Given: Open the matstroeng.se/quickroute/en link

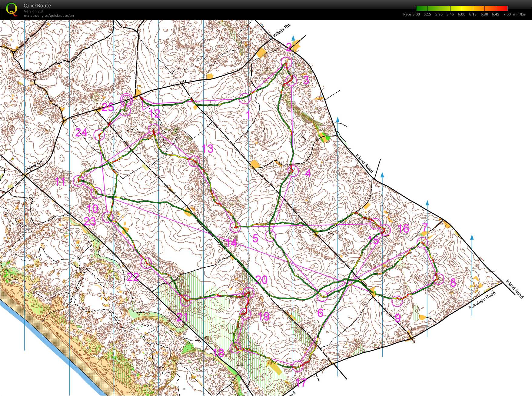Looking at the screenshot, I should (49, 15).
